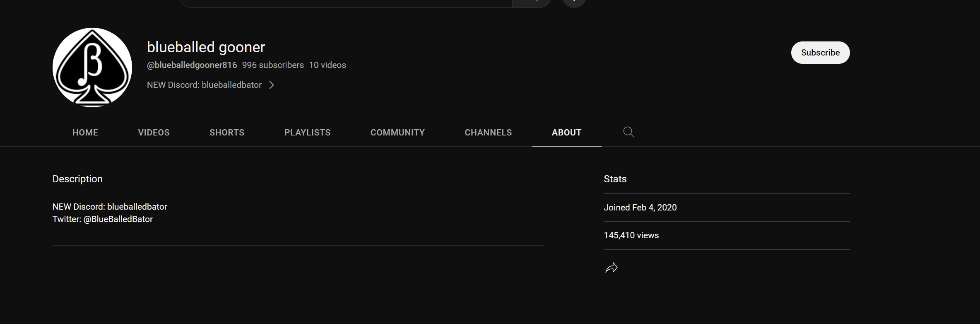View the PLAYLISTS tab
Viewport: 980px width, 324px height.
(x=307, y=133)
